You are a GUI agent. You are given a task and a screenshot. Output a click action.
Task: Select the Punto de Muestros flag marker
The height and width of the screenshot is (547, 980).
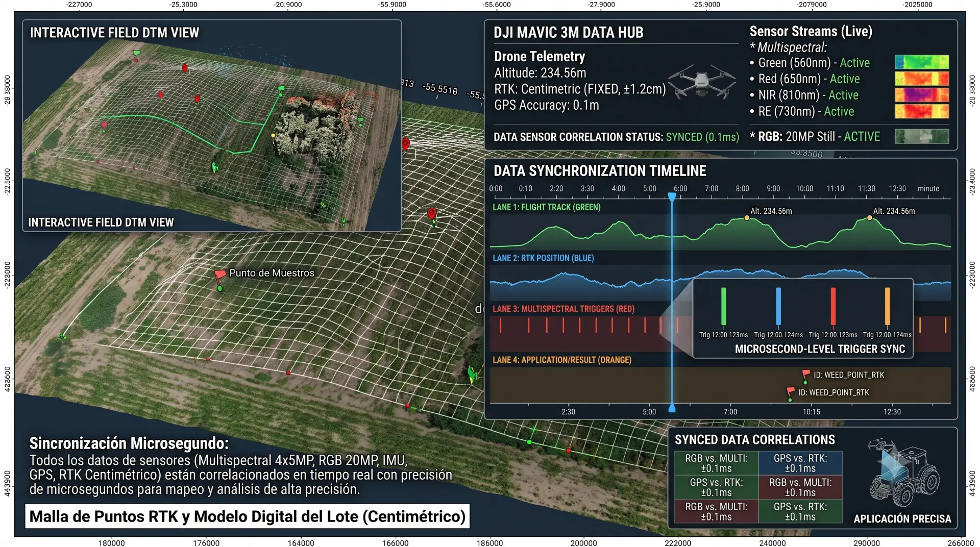click(220, 280)
